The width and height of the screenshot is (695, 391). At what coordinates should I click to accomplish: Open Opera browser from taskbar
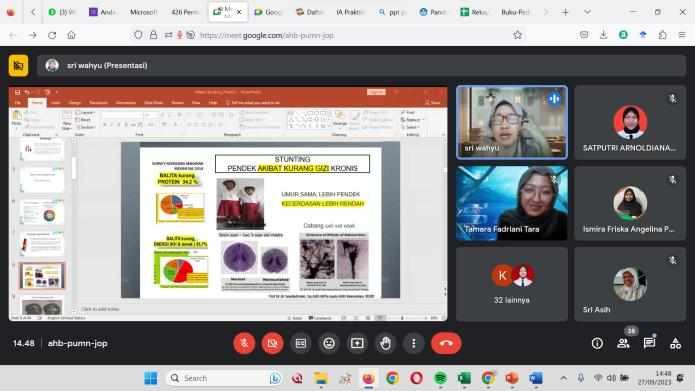coord(416,378)
